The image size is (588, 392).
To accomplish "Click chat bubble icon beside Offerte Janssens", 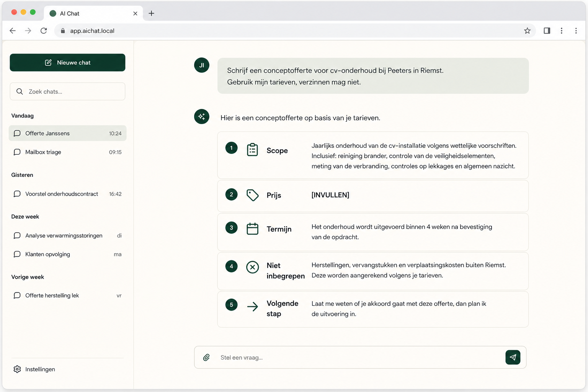I will pos(17,133).
